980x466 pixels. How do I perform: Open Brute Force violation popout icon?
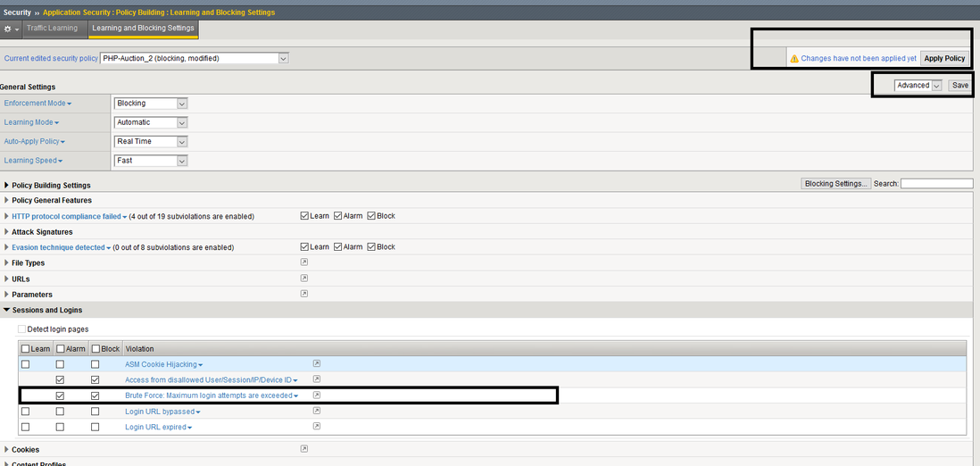click(316, 395)
